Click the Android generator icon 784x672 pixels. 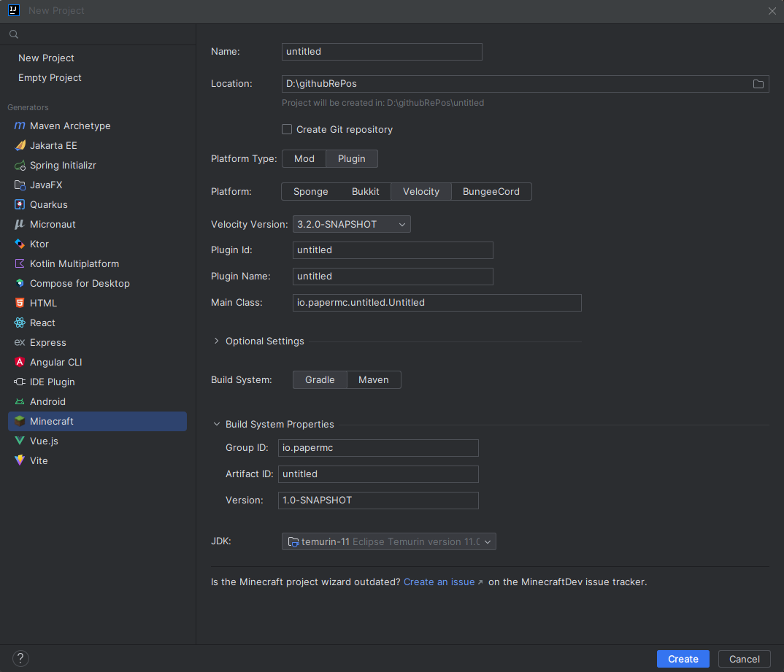(20, 402)
